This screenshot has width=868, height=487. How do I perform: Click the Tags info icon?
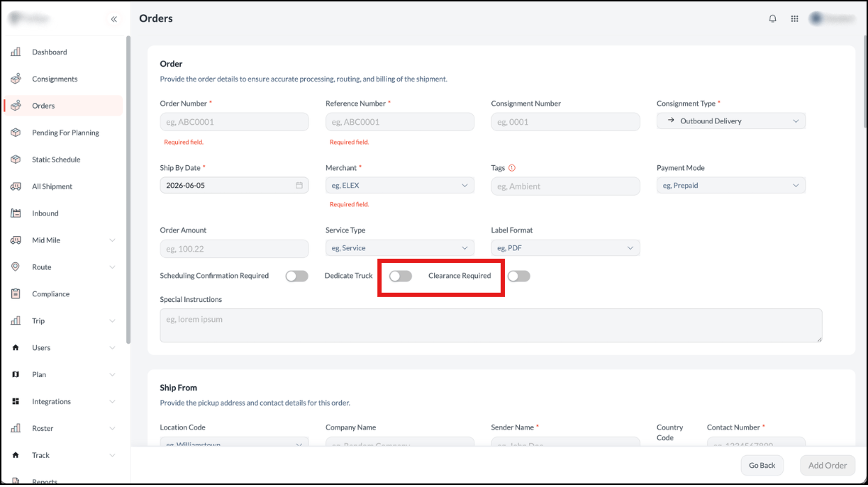pos(512,168)
